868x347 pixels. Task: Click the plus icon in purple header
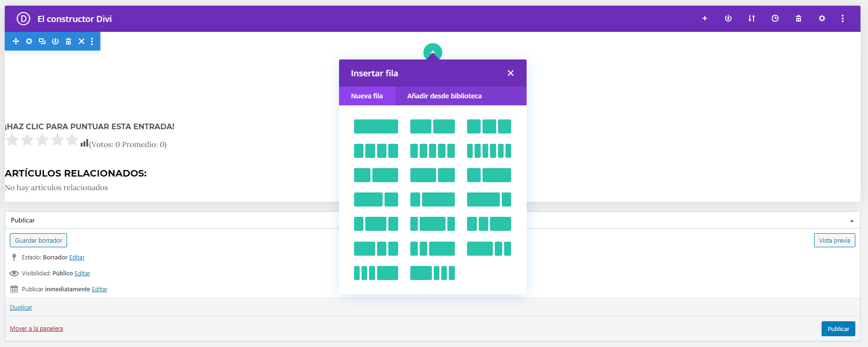pyautogui.click(x=704, y=18)
